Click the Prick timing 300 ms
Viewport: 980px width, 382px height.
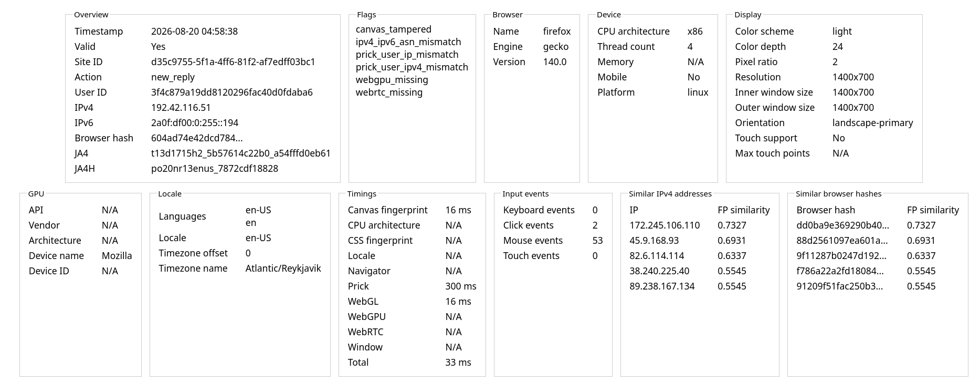click(x=460, y=286)
